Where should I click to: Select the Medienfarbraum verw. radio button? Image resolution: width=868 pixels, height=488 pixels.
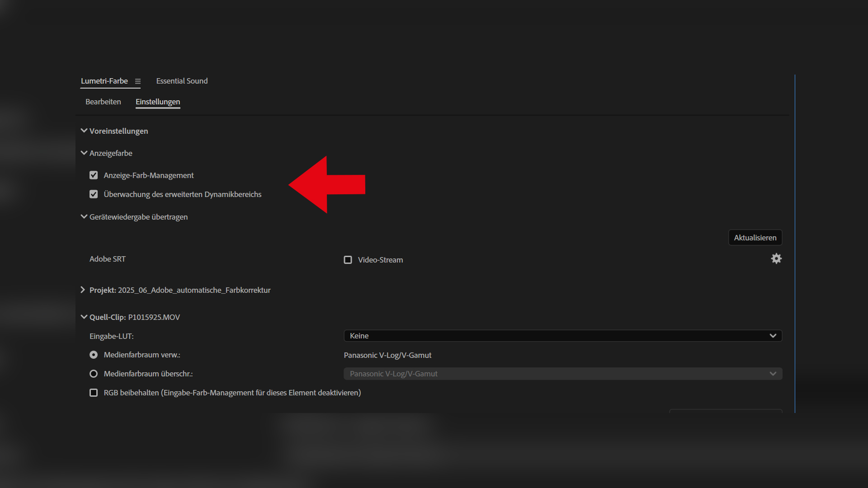coord(94,355)
